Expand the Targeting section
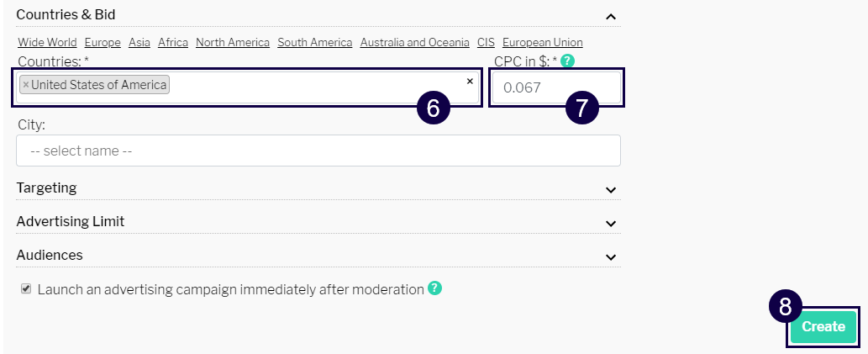The width and height of the screenshot is (868, 354). point(611,189)
